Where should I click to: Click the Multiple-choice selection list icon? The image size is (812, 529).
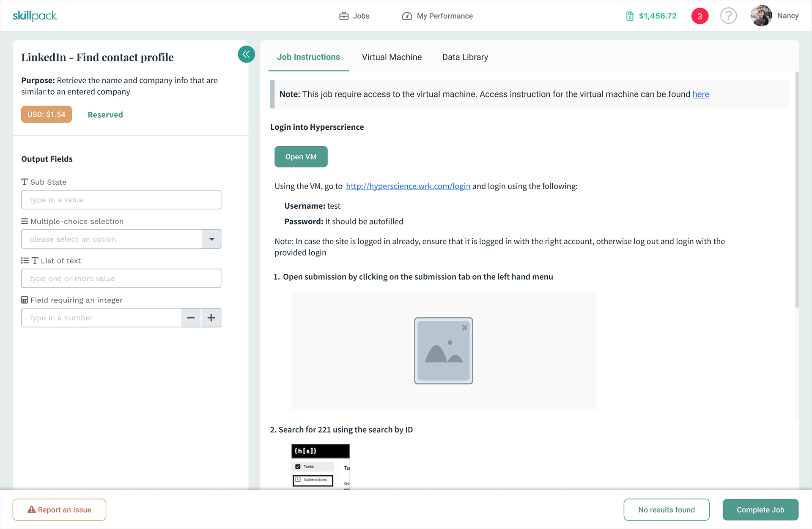point(25,221)
